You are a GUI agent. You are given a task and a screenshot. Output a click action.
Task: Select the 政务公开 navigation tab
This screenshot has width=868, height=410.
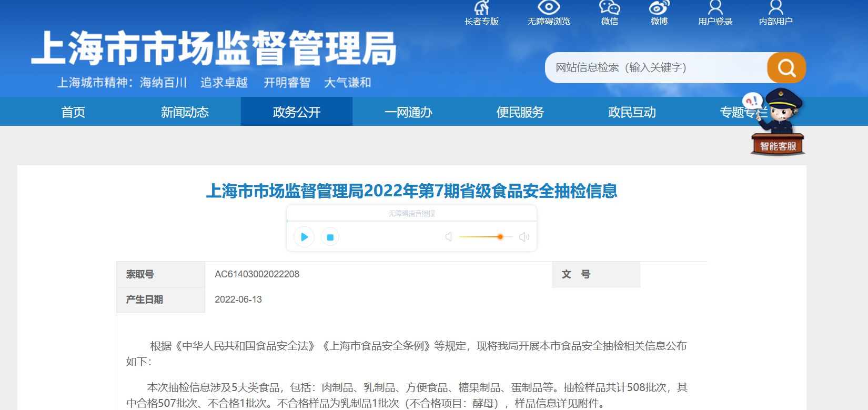(x=297, y=112)
